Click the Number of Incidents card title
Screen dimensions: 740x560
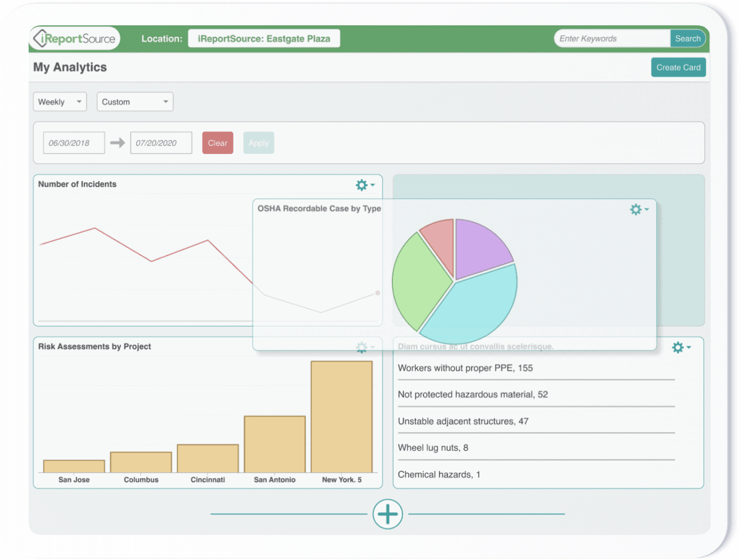point(77,184)
